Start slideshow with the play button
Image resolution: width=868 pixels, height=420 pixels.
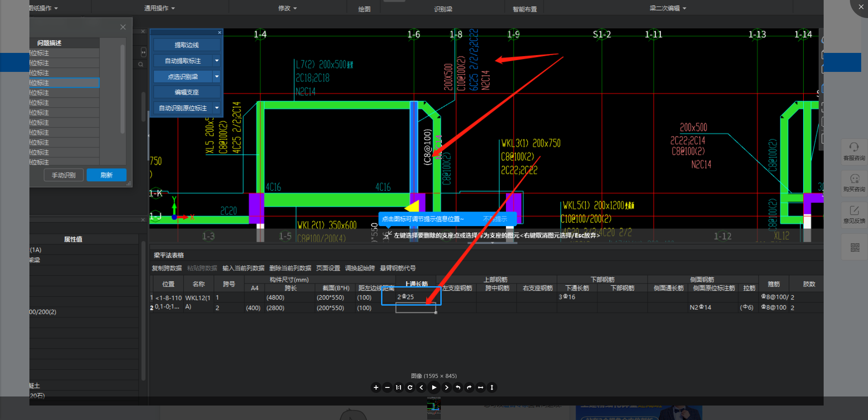[434, 387]
